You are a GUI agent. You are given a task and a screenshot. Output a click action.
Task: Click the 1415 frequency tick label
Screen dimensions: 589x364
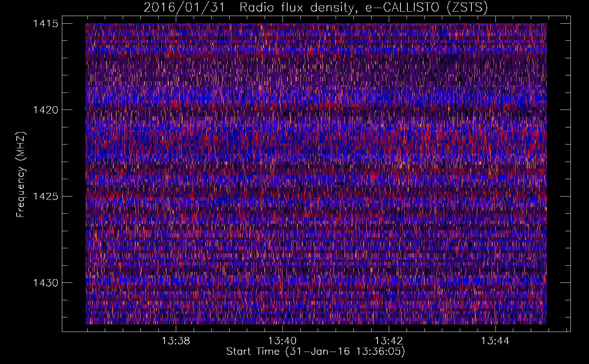coord(46,24)
